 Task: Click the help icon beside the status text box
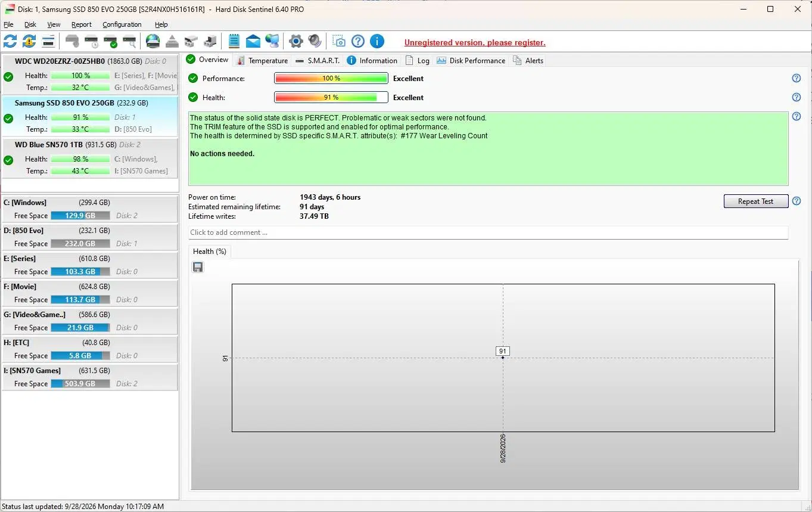(x=797, y=116)
